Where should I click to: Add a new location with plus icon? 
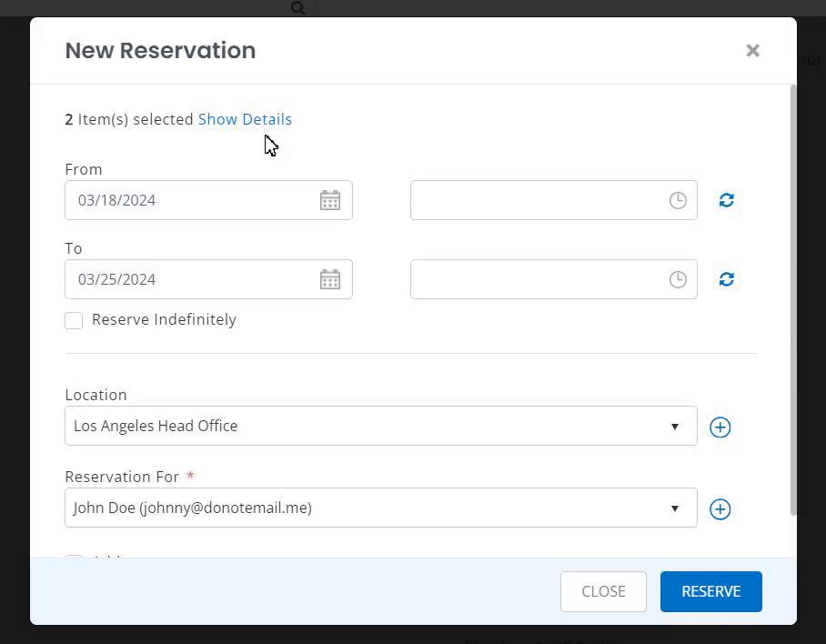pyautogui.click(x=720, y=427)
